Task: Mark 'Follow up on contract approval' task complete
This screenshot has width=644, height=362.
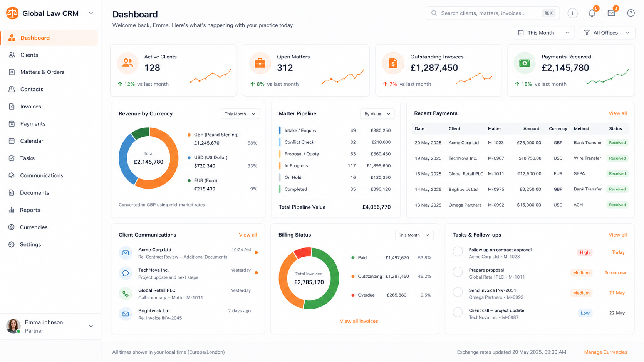Action: 458,252
